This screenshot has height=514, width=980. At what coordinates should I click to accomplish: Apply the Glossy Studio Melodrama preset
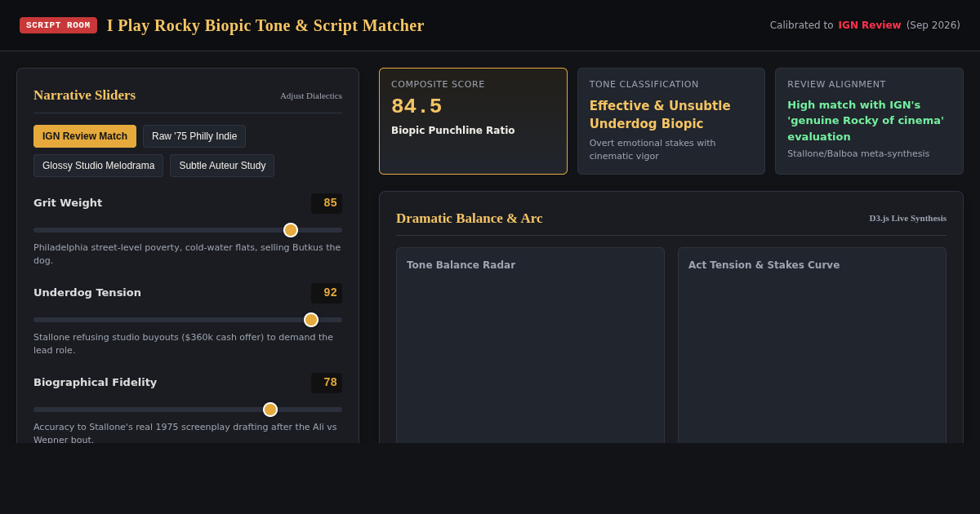pyautogui.click(x=98, y=166)
